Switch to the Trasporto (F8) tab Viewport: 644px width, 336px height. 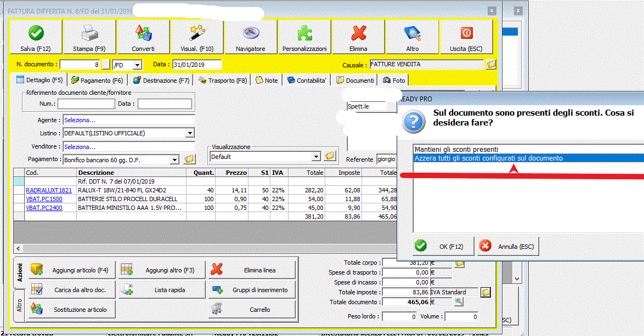tap(222, 81)
